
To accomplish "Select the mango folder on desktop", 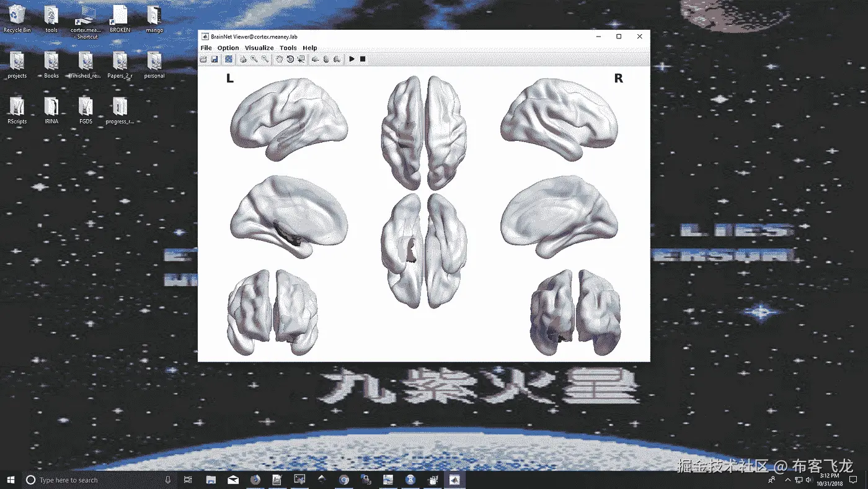I will (x=154, y=19).
